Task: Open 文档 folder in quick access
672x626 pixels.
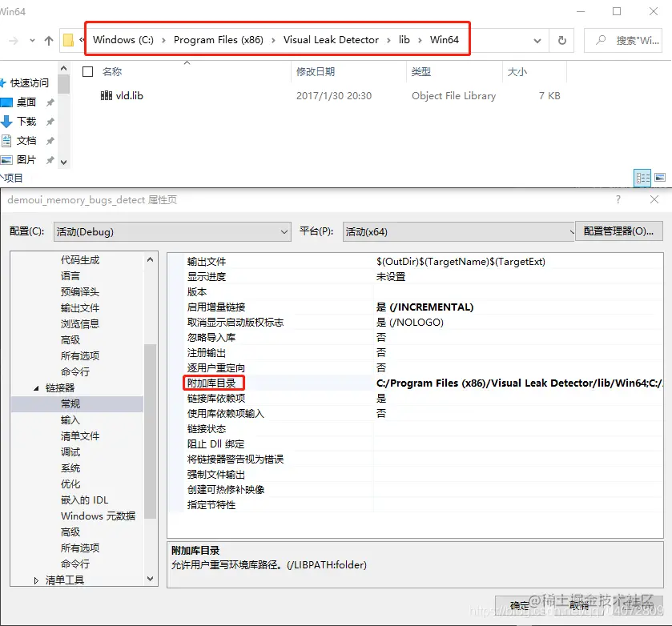Action: pyautogui.click(x=26, y=141)
